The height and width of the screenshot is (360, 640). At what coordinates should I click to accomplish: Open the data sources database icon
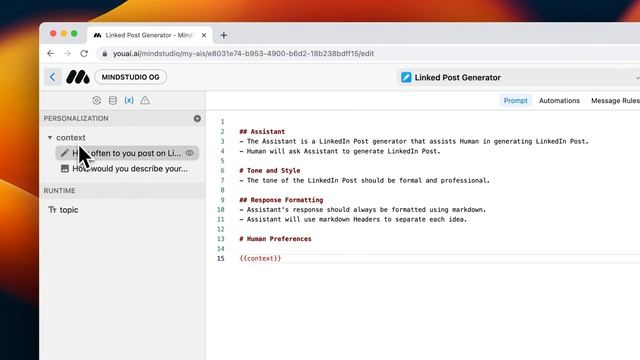[113, 100]
